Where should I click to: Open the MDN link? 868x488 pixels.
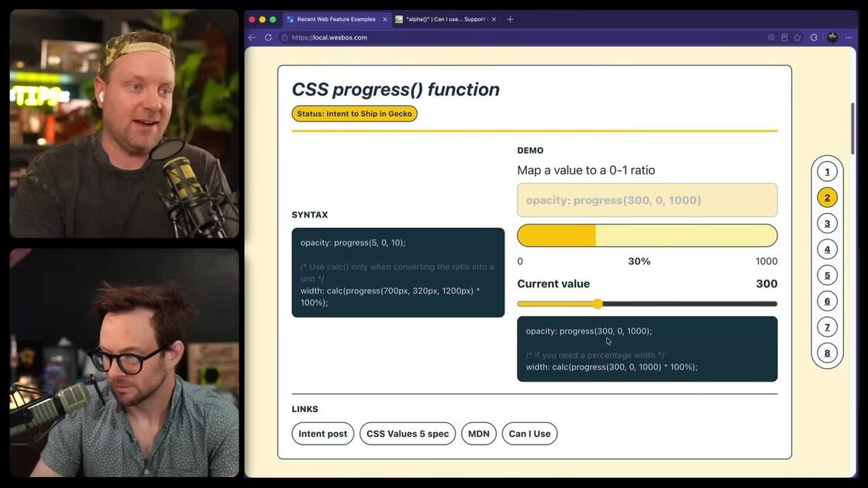479,434
